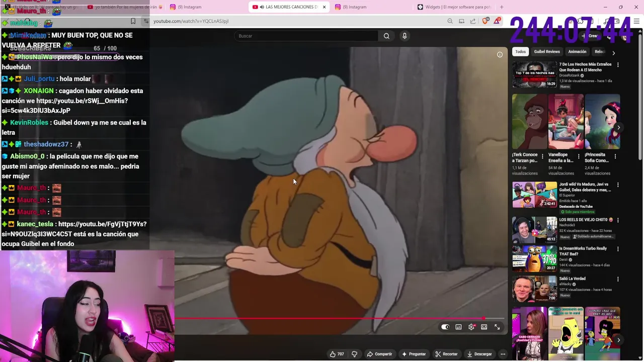
Task: Select the Todos filter chip
Action: (520, 52)
